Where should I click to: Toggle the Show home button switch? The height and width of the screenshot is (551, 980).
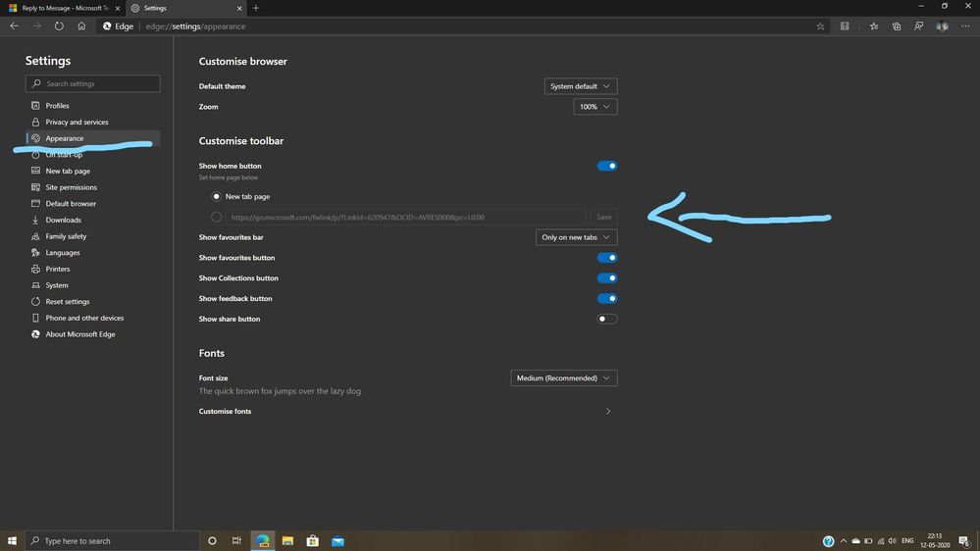tap(607, 166)
